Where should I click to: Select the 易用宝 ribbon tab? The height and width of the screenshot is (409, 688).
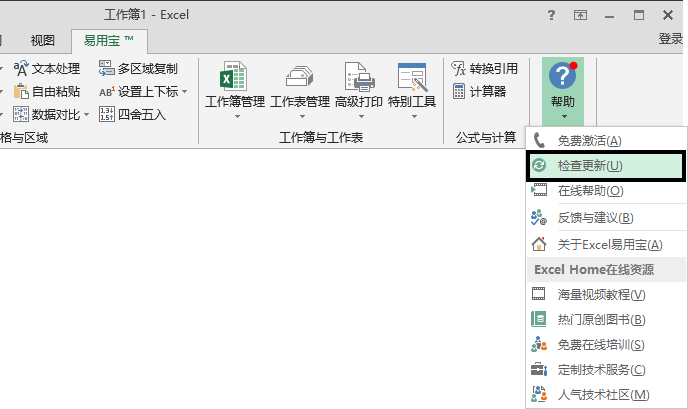109,41
